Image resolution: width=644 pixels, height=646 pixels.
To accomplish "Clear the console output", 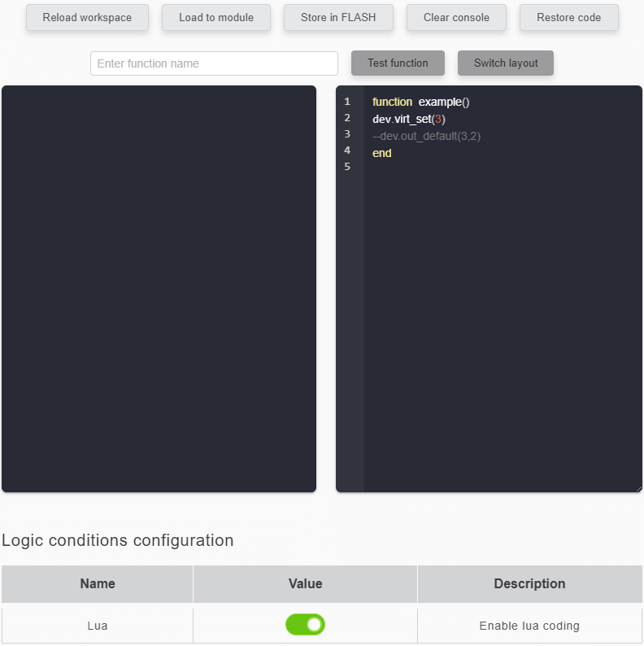I will pyautogui.click(x=456, y=18).
